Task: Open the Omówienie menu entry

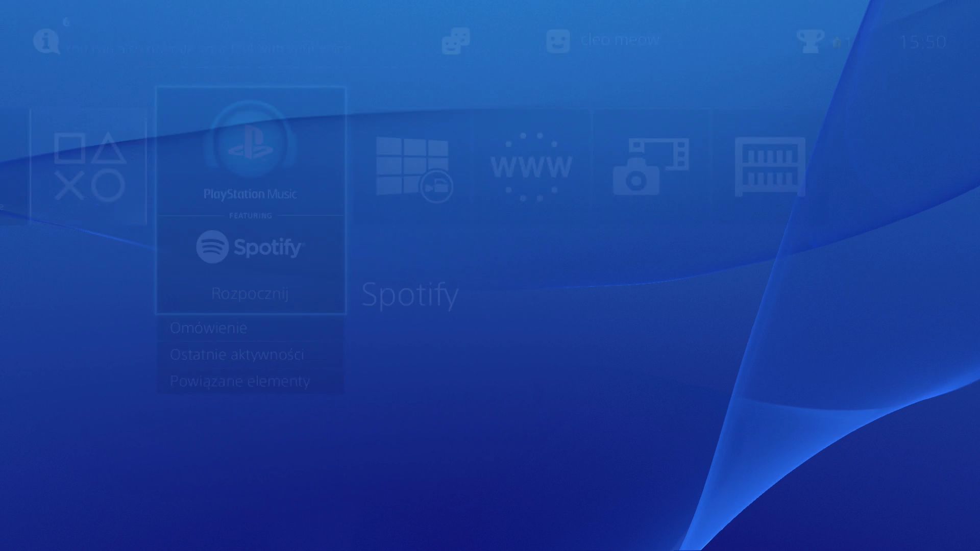Action: coord(208,328)
